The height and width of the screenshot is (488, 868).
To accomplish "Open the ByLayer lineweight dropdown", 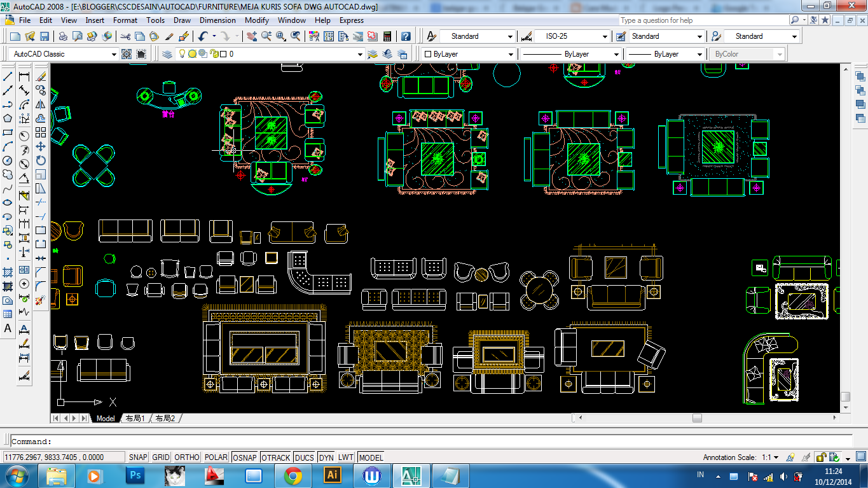I will click(x=699, y=54).
